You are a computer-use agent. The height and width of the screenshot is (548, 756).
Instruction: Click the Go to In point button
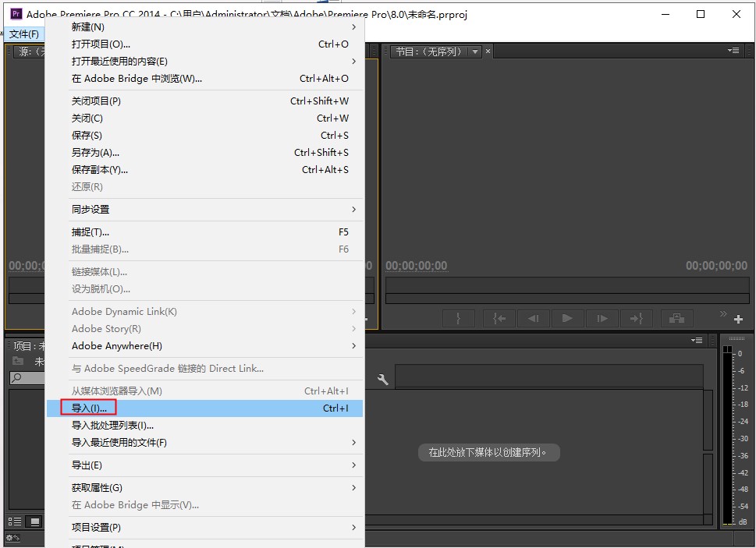[499, 318]
